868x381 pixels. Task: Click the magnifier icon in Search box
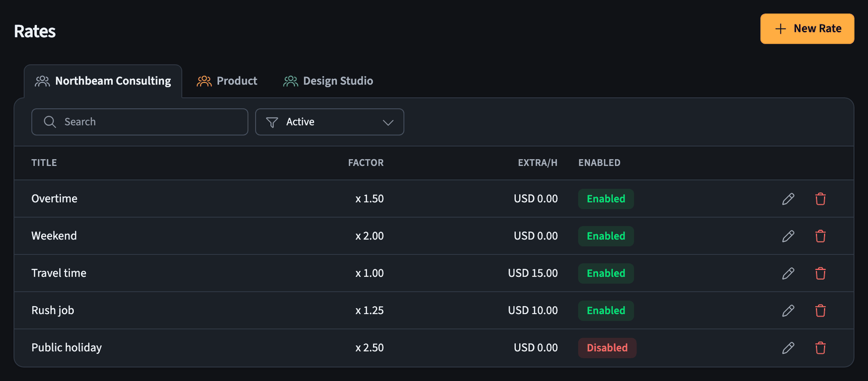(50, 122)
